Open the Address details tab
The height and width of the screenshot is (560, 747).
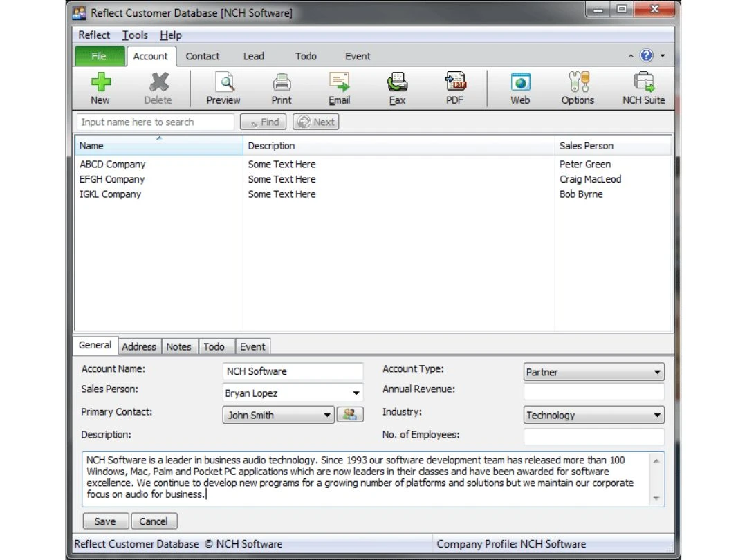click(x=138, y=346)
